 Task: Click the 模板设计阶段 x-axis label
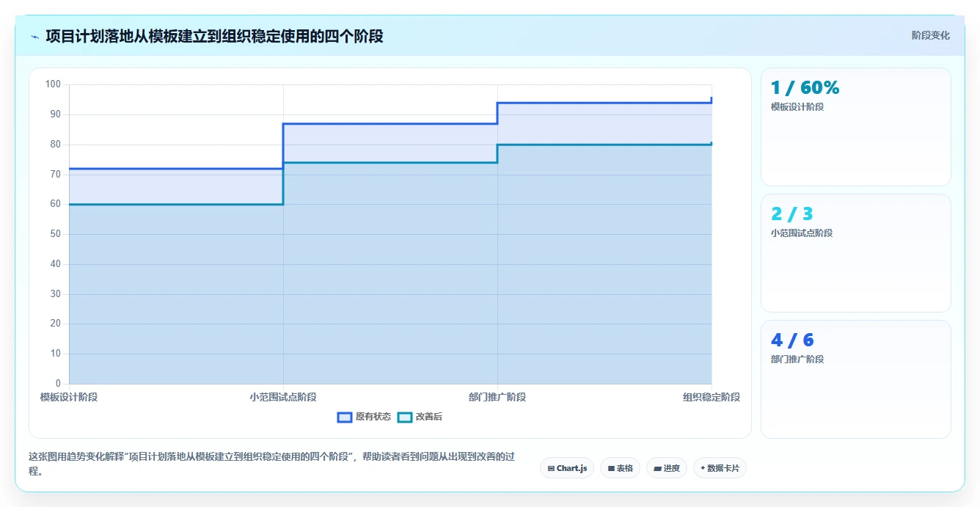pyautogui.click(x=69, y=397)
